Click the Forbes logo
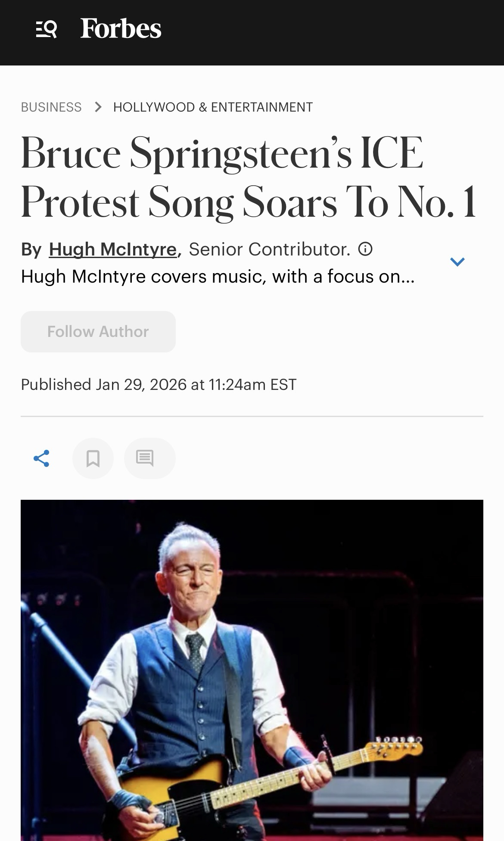Viewport: 504px width, 841px height. (x=121, y=29)
